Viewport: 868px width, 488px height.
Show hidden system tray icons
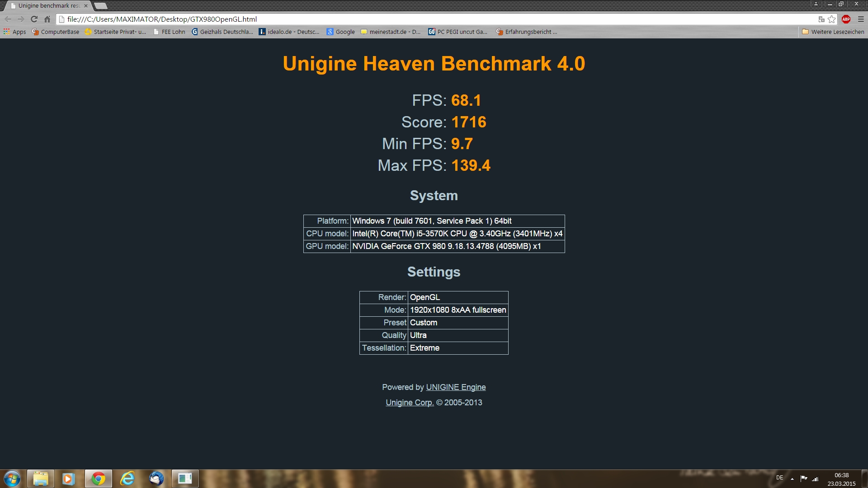pos(792,479)
